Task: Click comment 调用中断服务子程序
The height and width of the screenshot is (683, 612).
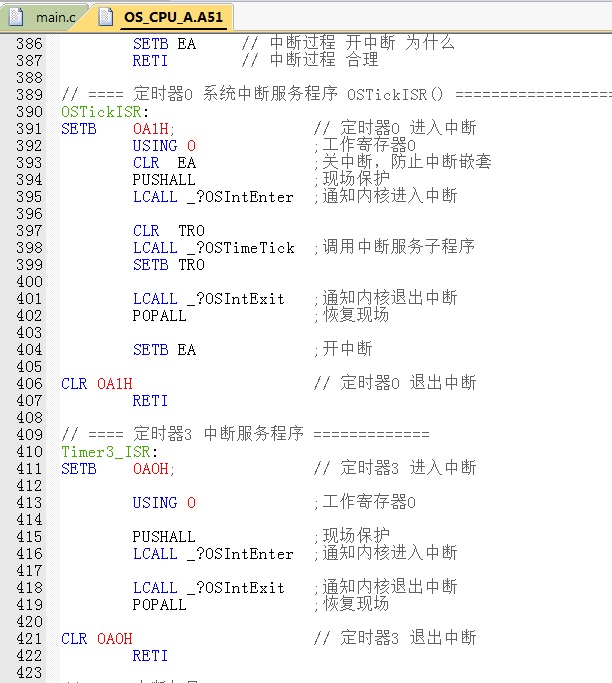Action: click(394, 247)
